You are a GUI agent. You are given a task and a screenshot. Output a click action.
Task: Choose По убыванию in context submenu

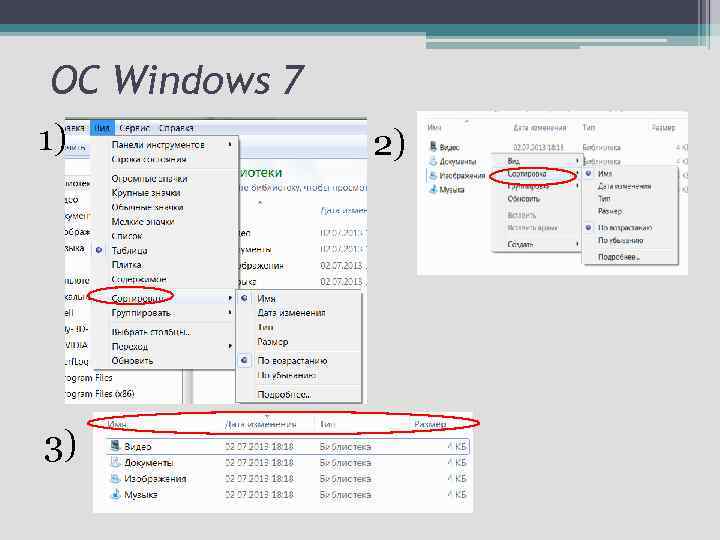point(621,240)
